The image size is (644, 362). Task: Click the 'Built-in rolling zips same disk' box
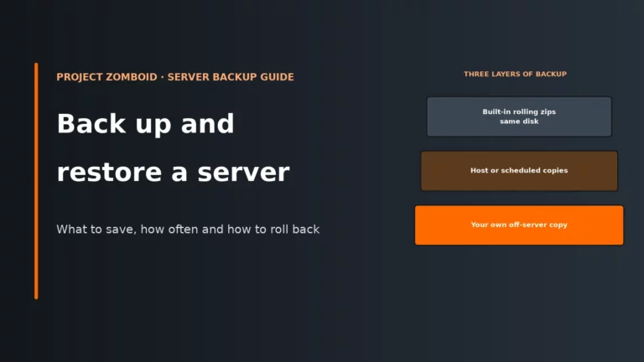coord(519,116)
